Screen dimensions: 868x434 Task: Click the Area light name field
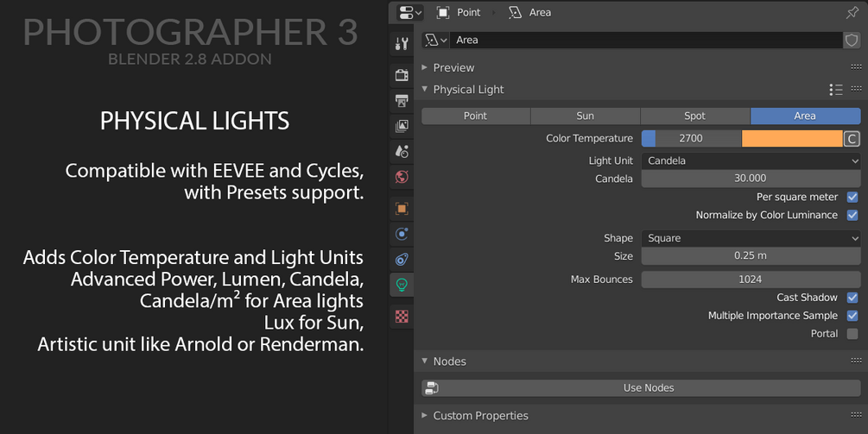pyautogui.click(x=646, y=40)
